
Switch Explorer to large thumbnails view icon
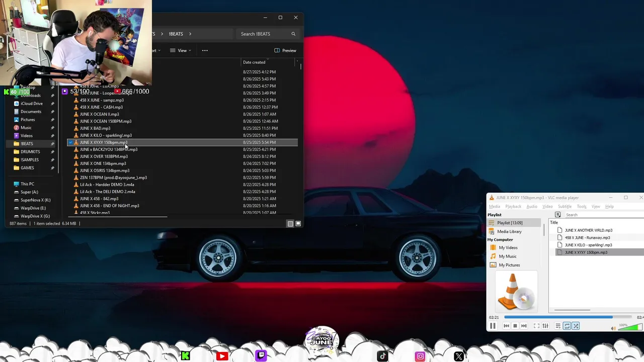coord(298,224)
